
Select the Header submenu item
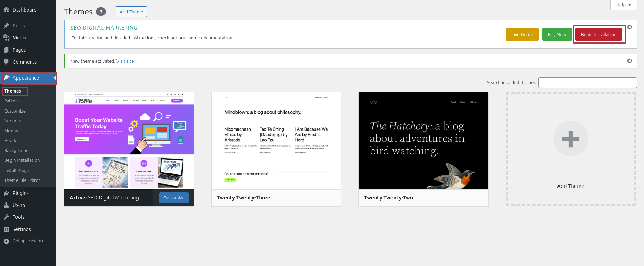[x=12, y=140]
